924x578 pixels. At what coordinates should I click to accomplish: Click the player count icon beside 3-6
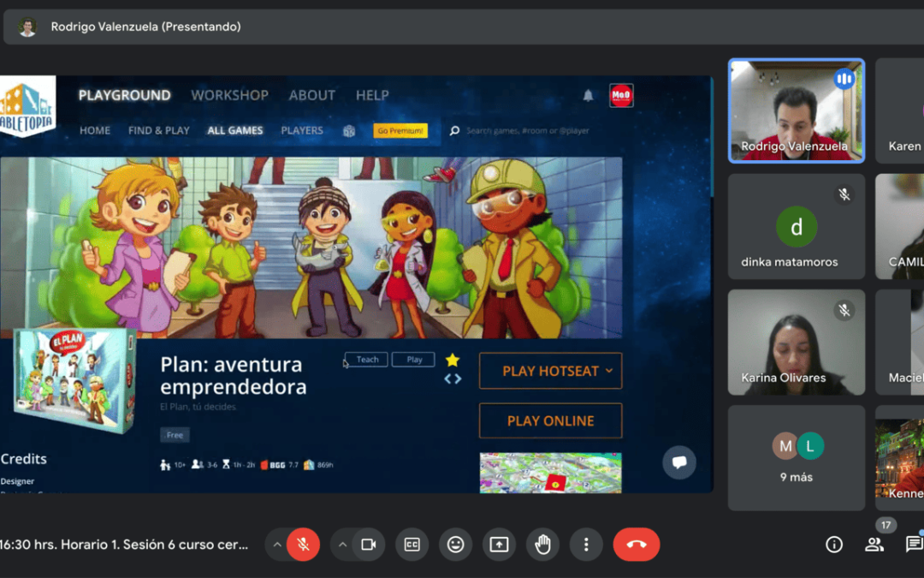click(197, 465)
